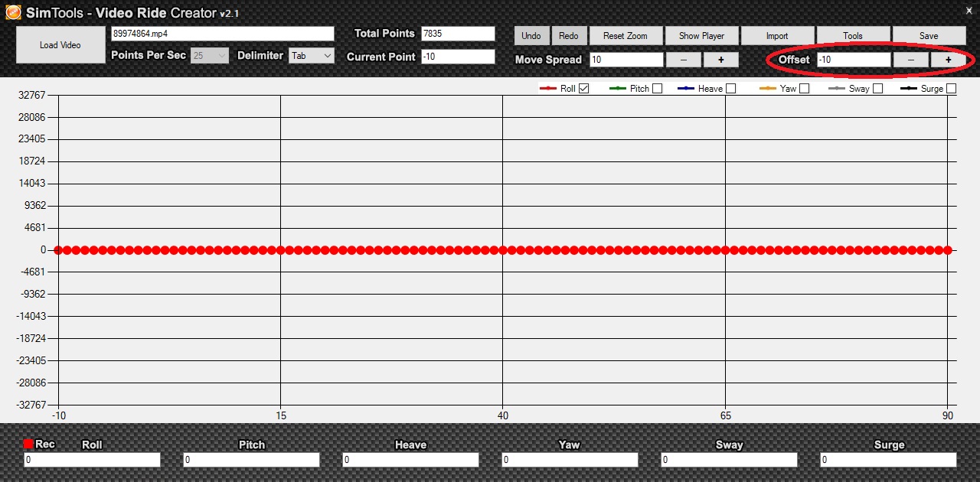Open the Tools menu button

[853, 36]
